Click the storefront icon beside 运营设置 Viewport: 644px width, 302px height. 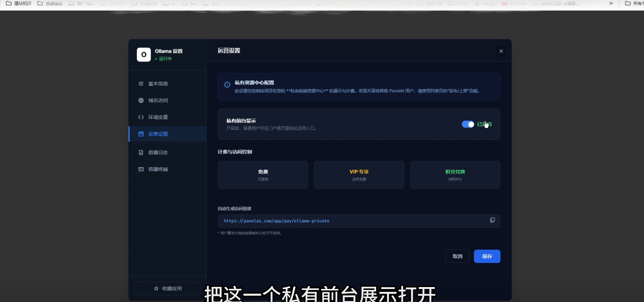coord(141,134)
